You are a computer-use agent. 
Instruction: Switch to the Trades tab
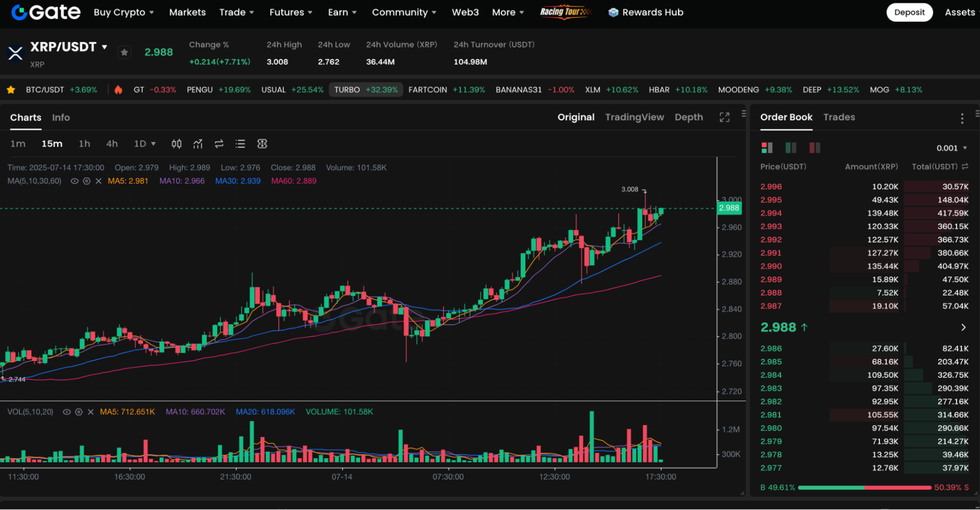click(x=839, y=117)
